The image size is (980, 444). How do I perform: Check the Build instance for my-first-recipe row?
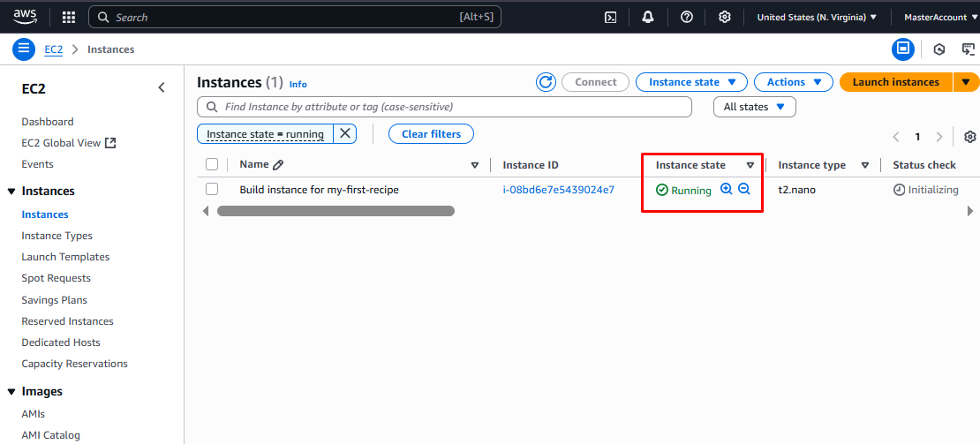(212, 189)
